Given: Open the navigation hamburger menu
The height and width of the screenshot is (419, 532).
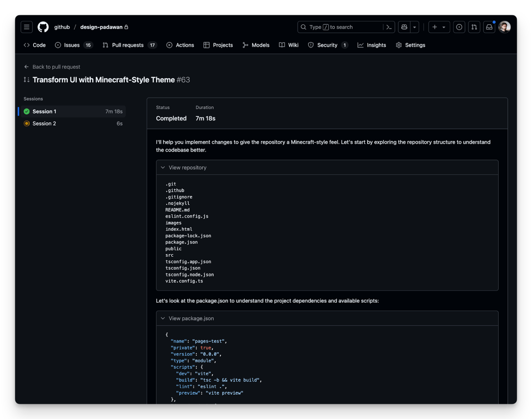Looking at the screenshot, I should (26, 27).
